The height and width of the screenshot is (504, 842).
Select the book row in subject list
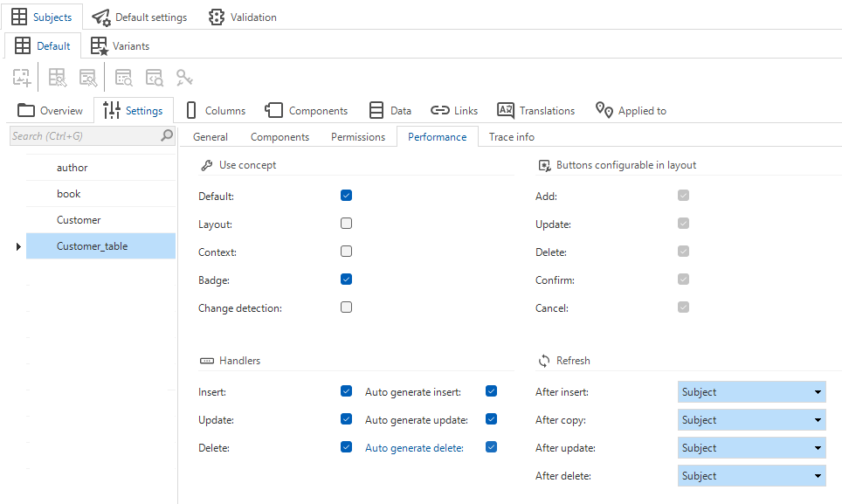tap(69, 194)
